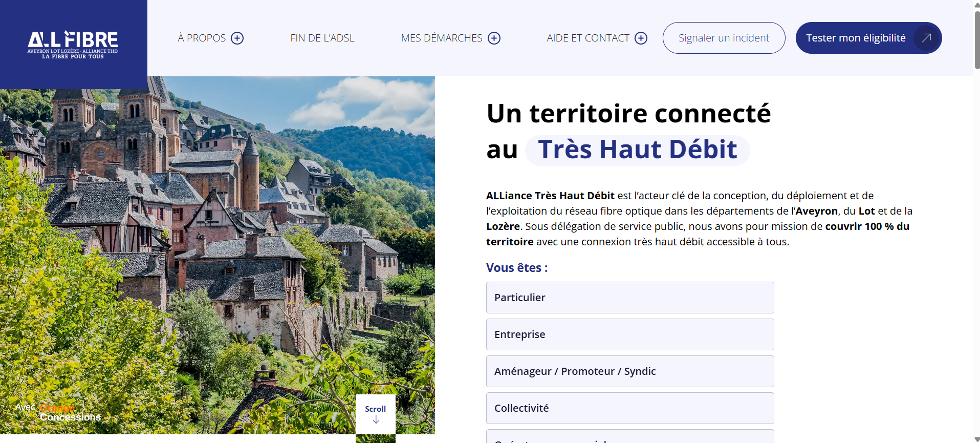This screenshot has width=980, height=443.
Task: Click the Scroll down arrow box
Action: pyautogui.click(x=376, y=414)
